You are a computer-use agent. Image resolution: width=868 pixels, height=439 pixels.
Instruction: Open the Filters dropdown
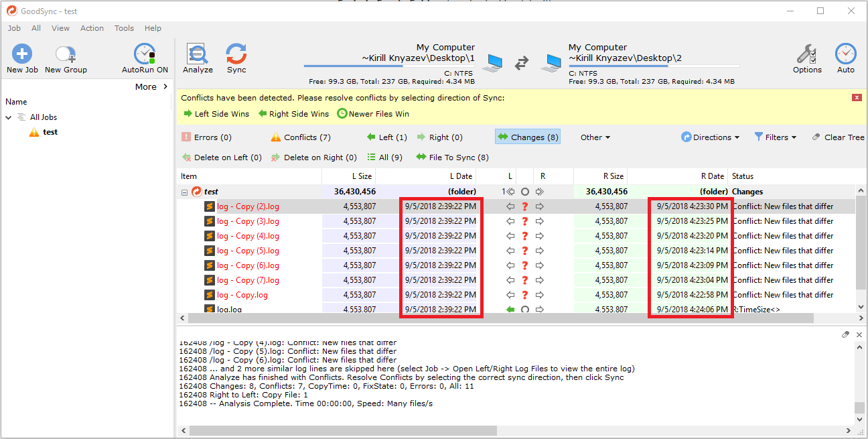(x=776, y=137)
